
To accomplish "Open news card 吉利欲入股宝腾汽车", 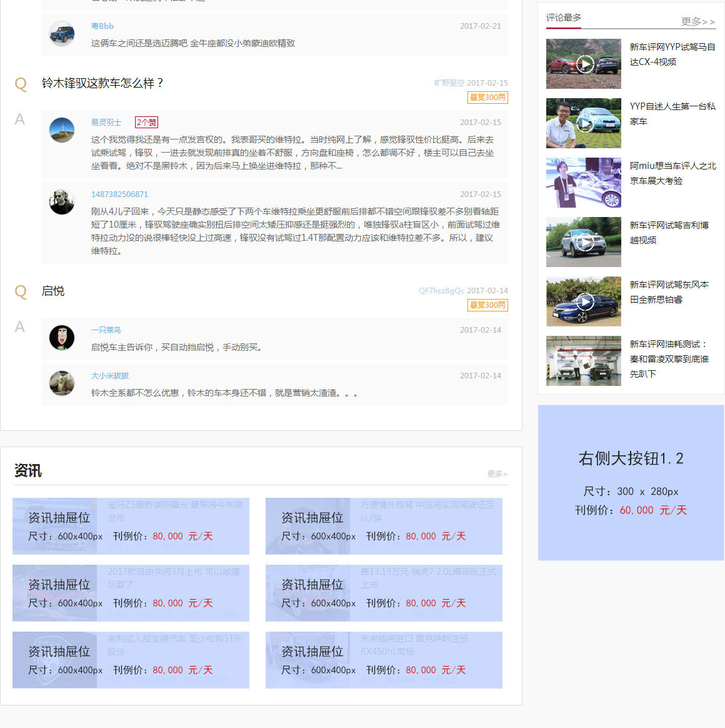I will (x=131, y=660).
